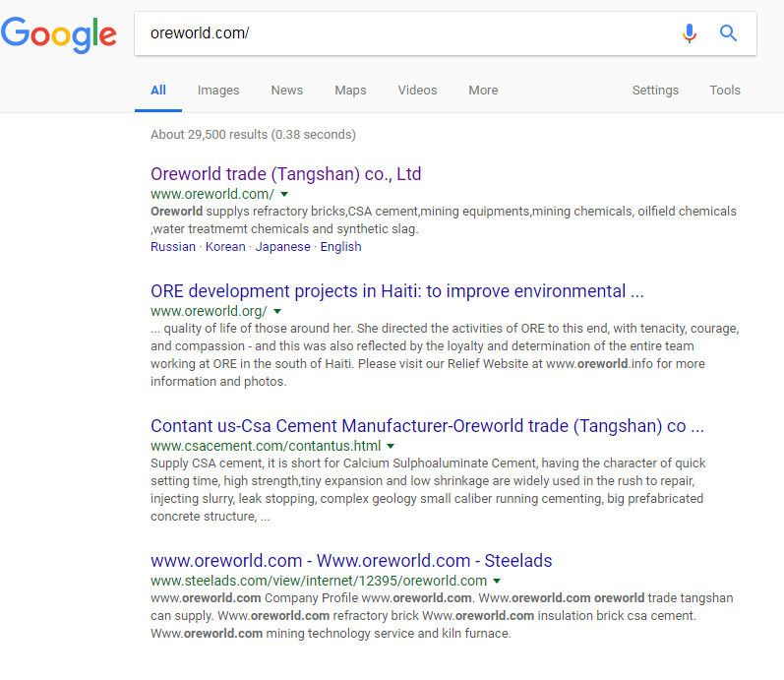This screenshot has height=680, width=784.
Task: Open the Russian sitelink
Action: point(173,247)
